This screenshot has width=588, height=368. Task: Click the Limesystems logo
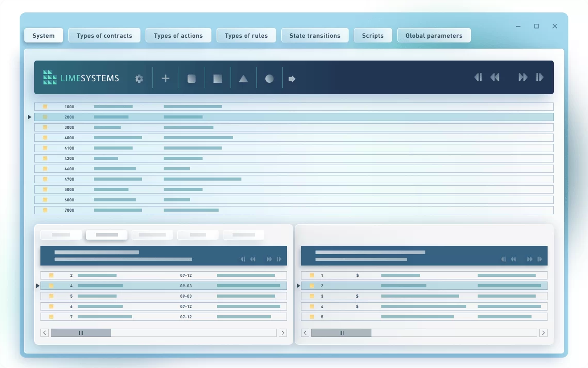tap(81, 78)
